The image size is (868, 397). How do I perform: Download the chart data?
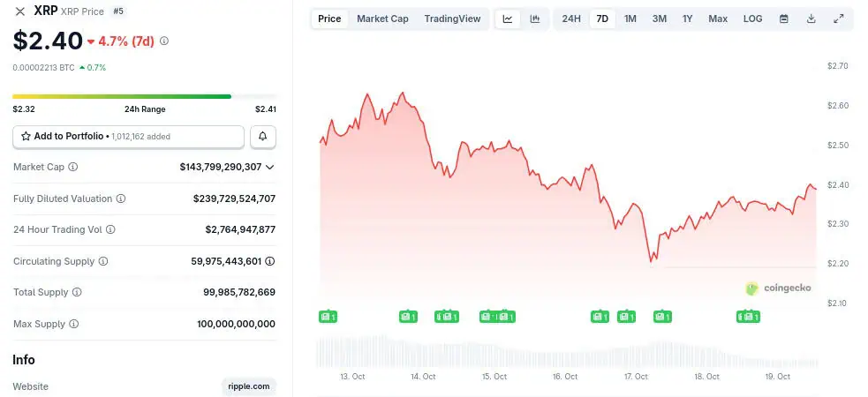pos(811,19)
